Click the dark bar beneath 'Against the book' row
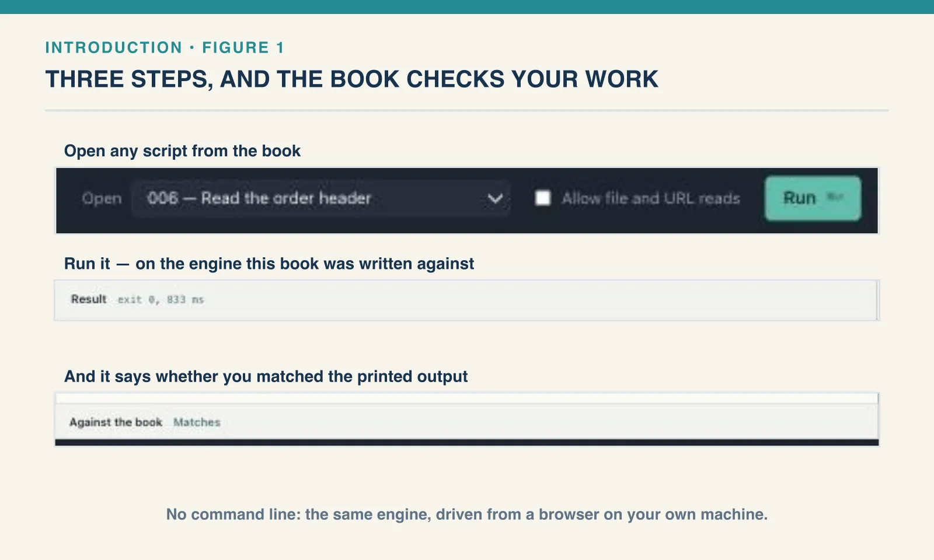This screenshot has width=934, height=560. click(467, 442)
